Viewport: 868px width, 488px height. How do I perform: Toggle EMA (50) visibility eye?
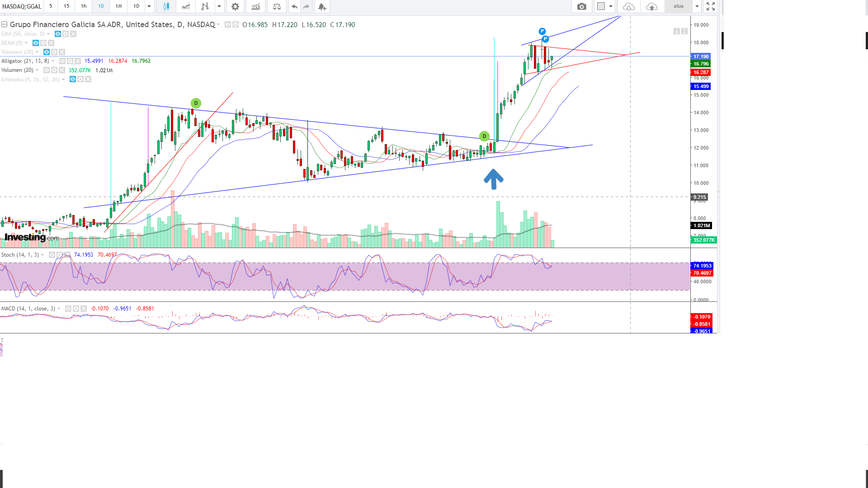pos(58,34)
